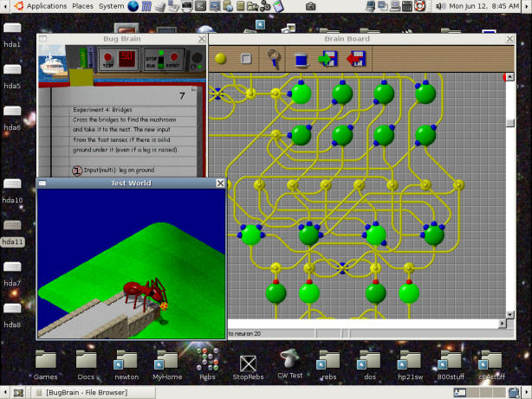Click the circled number 1 beside Input(multi)
This screenshot has width=532, height=399.
point(77,171)
